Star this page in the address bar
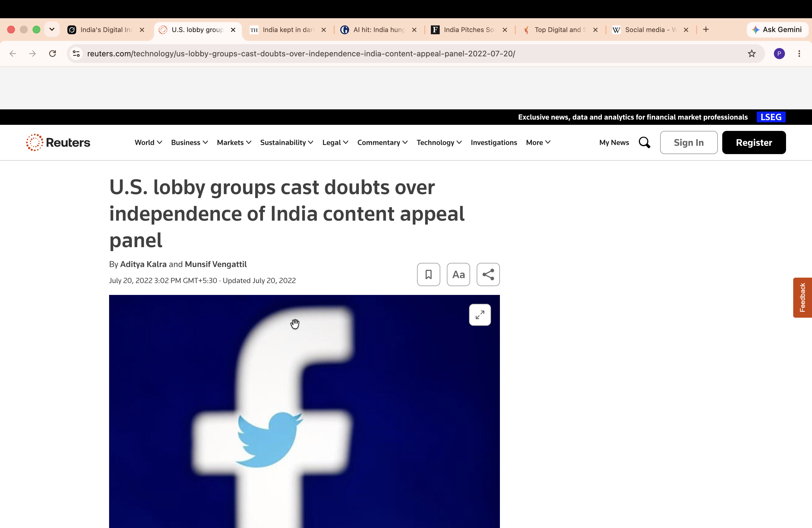812x528 pixels. pos(751,54)
